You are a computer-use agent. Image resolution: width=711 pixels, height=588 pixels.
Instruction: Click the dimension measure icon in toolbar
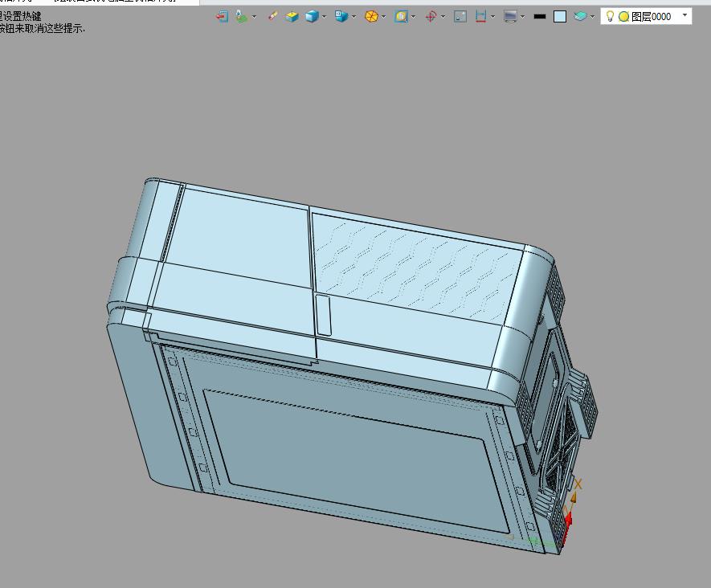click(x=481, y=16)
